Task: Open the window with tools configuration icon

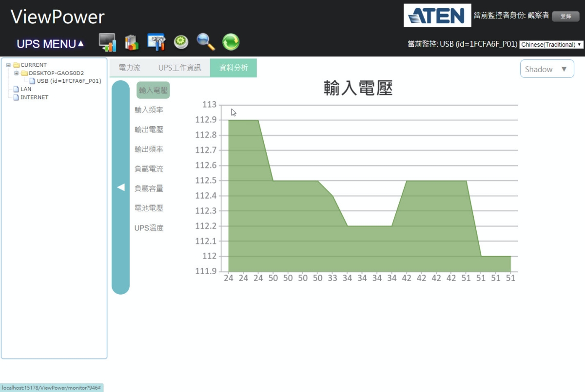Action: coord(156,42)
